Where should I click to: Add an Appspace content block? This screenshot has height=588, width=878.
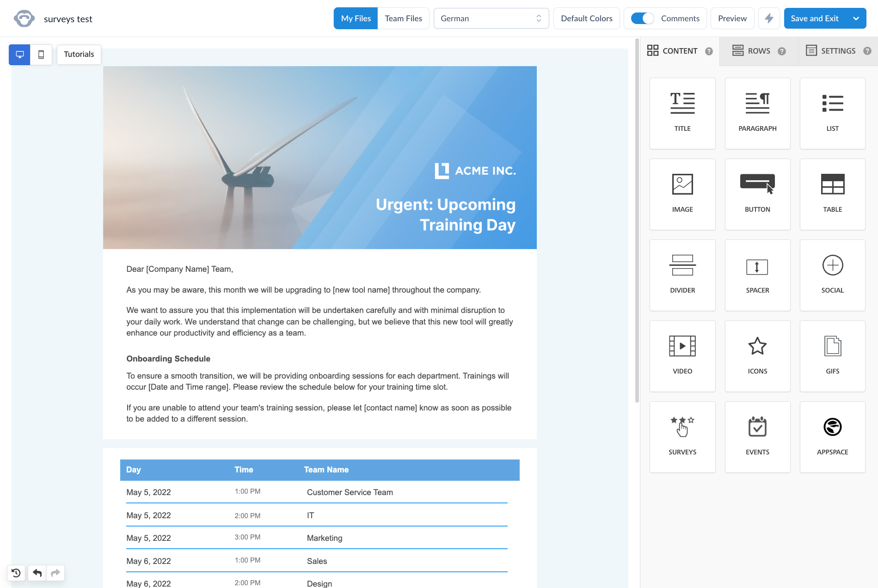(832, 437)
